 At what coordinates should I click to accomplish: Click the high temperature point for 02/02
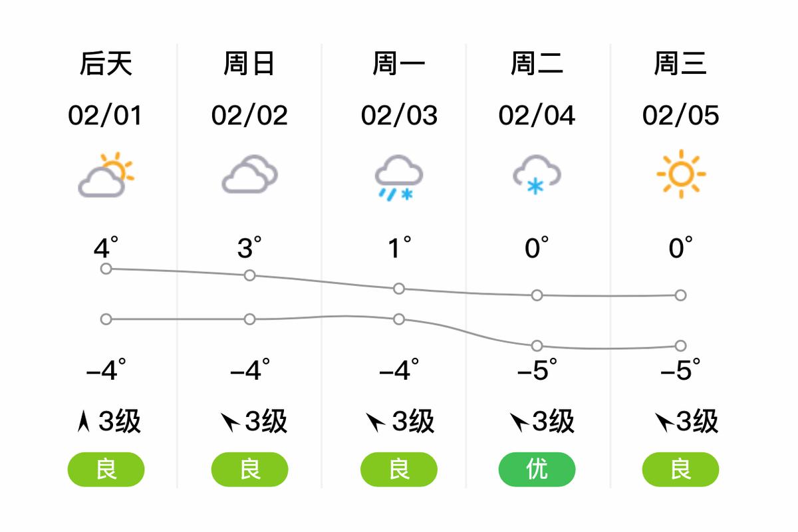249,275
